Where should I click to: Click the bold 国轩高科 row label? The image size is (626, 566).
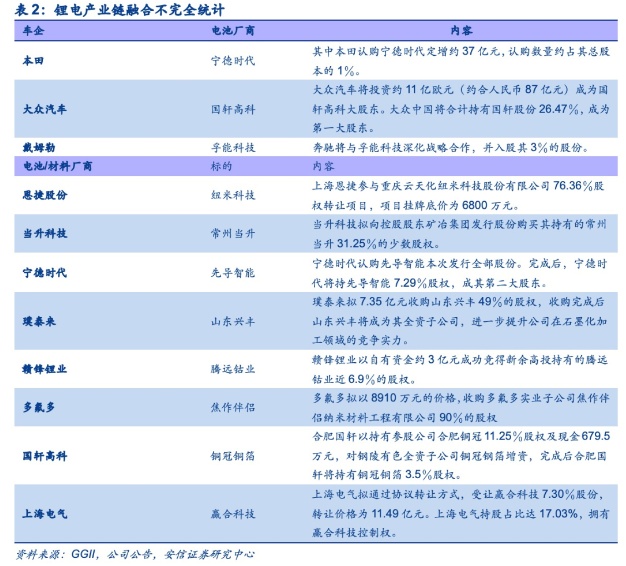[45, 455]
